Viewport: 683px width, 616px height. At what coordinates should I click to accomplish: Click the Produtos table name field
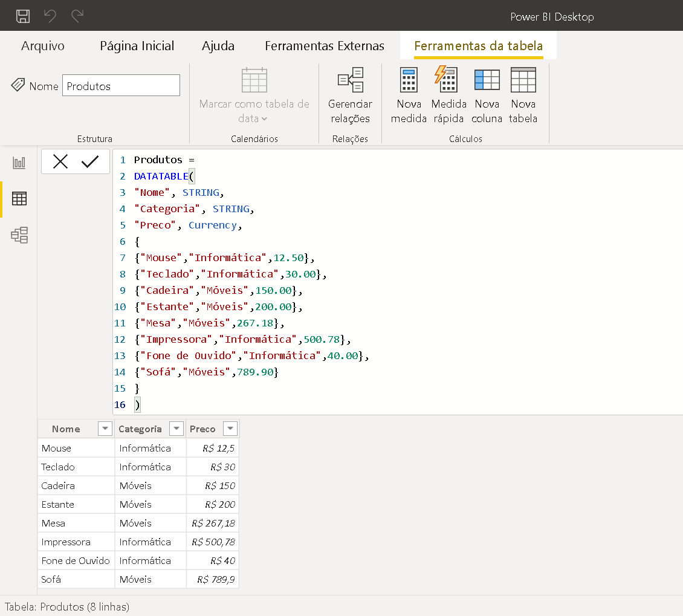coord(120,85)
